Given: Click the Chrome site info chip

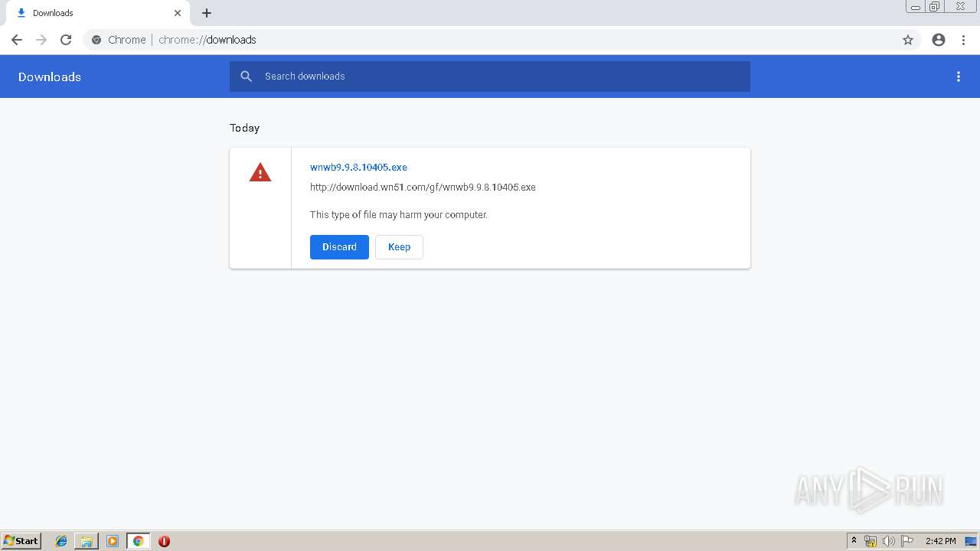Looking at the screenshot, I should (x=119, y=40).
